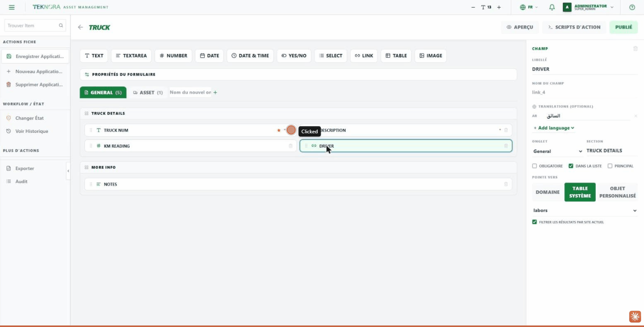Add a TEXT field
Viewport: 644px width, 327px height.
94,56
